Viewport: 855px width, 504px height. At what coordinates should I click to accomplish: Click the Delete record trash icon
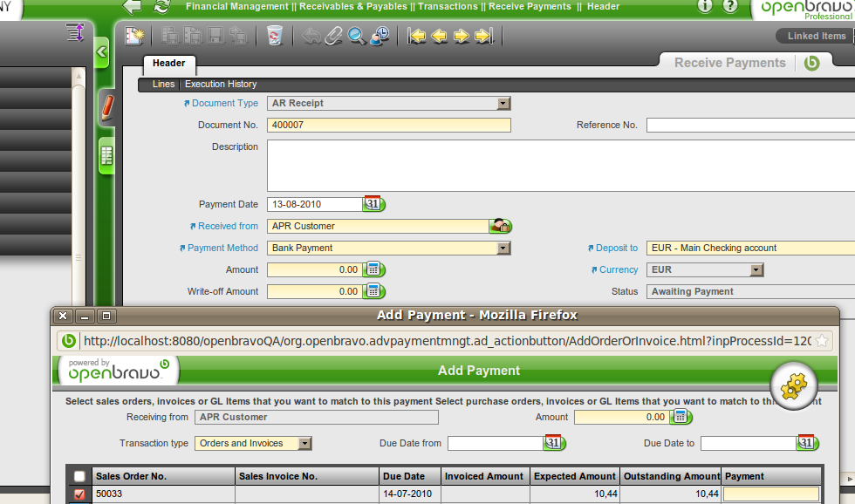click(x=275, y=36)
